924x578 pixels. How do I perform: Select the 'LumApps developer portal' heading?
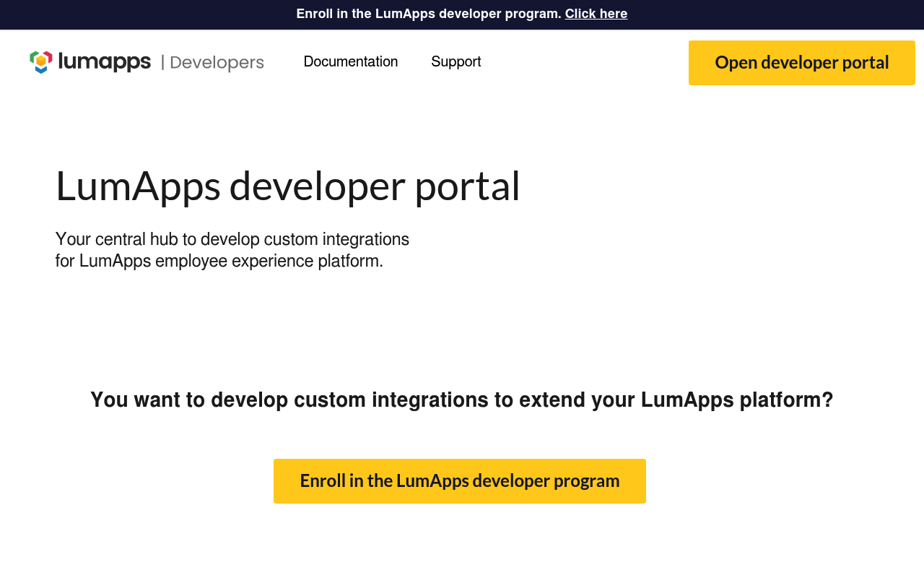288,186
